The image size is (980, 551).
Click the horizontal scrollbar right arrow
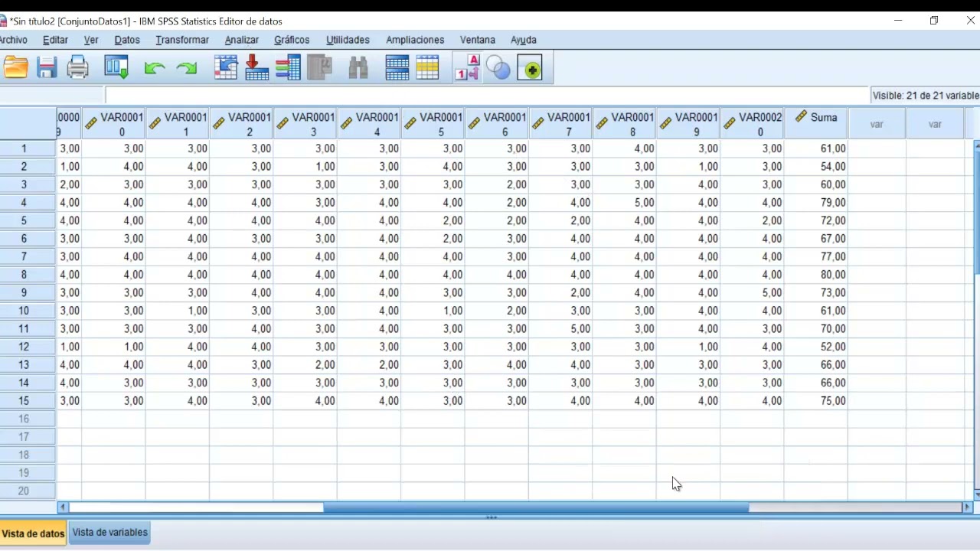coord(967,507)
